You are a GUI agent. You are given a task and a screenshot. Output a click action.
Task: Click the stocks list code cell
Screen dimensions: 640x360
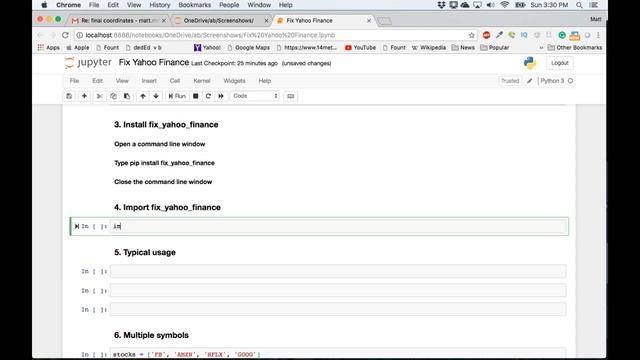coord(338,354)
